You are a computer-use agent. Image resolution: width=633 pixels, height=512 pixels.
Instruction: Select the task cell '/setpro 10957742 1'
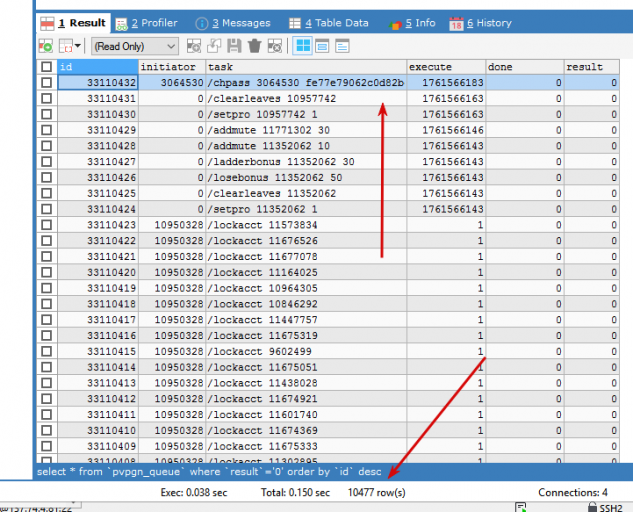coord(306,114)
